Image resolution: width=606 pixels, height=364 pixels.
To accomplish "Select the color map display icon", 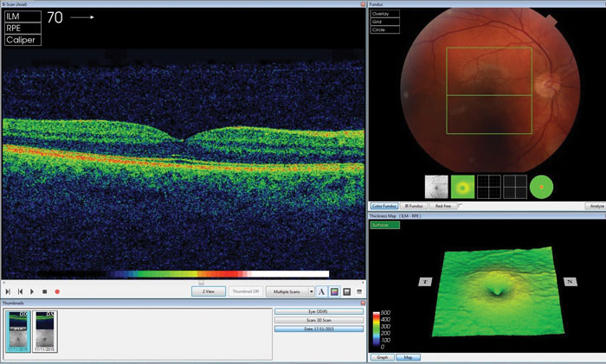I will click(x=334, y=292).
